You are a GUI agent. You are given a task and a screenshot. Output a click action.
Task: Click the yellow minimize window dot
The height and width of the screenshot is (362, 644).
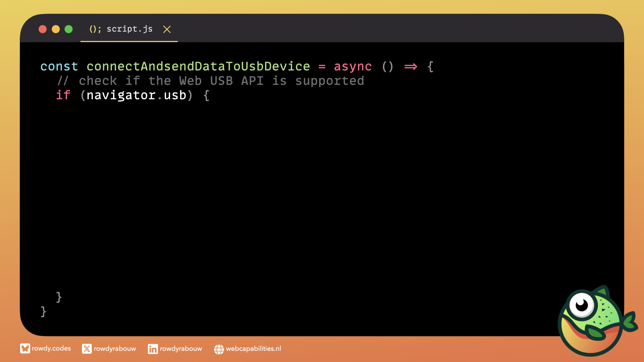click(x=56, y=29)
